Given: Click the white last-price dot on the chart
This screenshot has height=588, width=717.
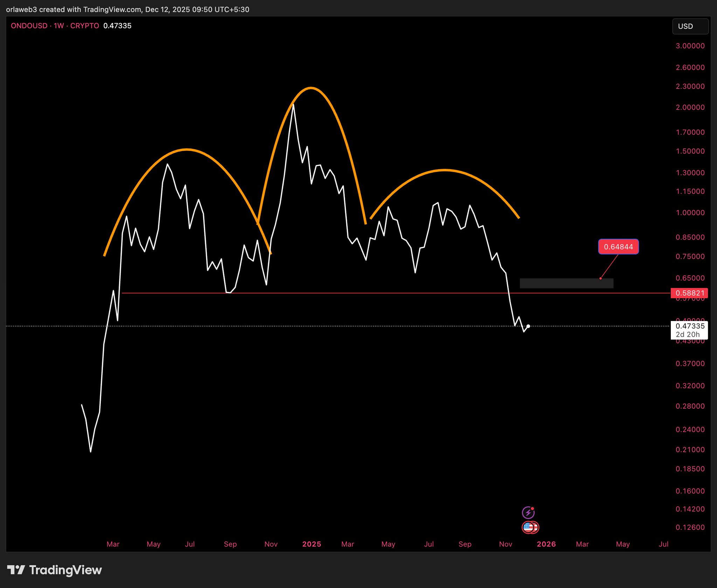Looking at the screenshot, I should tap(528, 326).
